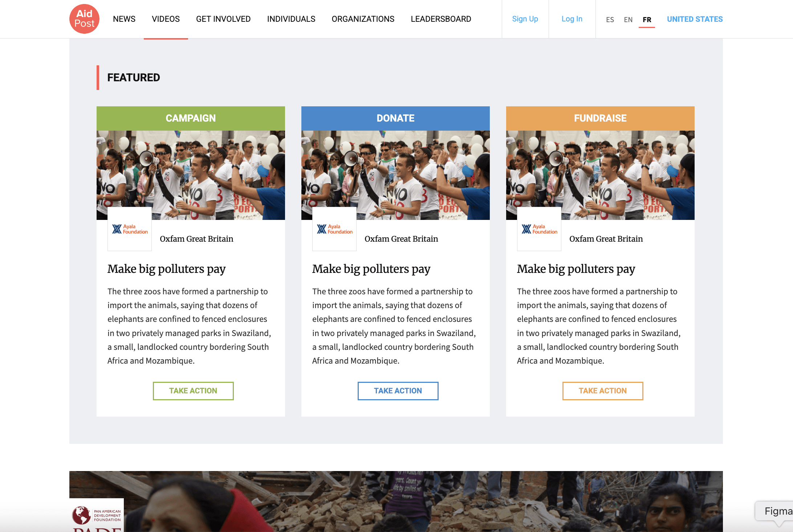Select FR language option
Image resolution: width=793 pixels, height=532 pixels.
[x=647, y=20]
